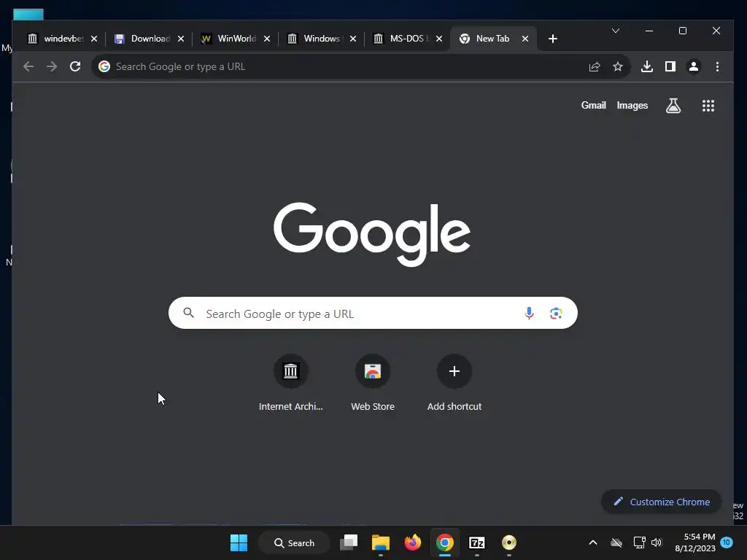
Task: Open the Gmail link
Action: click(x=593, y=105)
